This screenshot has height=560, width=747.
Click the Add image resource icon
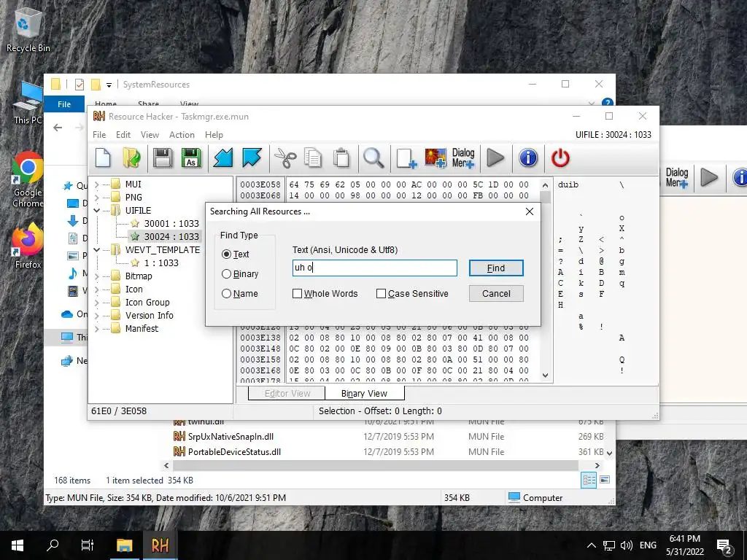click(x=436, y=157)
